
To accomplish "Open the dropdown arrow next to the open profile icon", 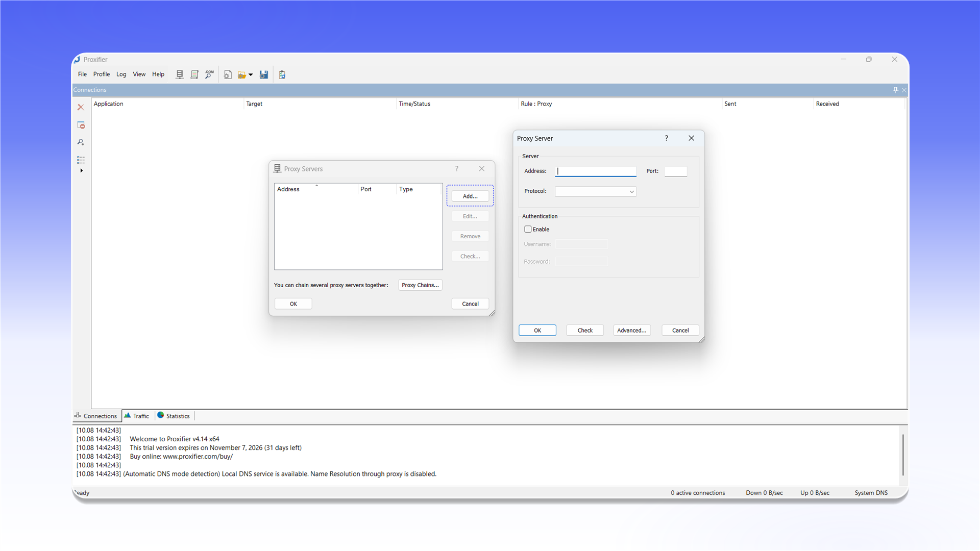I will point(251,75).
